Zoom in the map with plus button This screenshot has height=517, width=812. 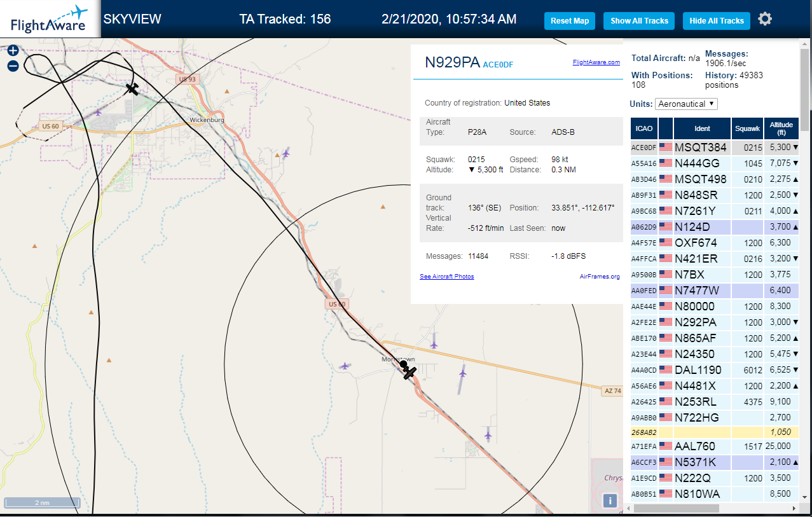[13, 51]
